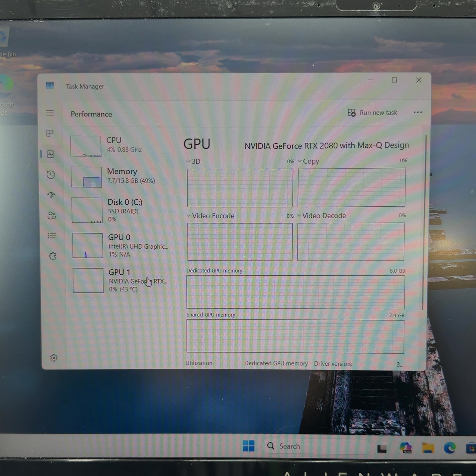The height and width of the screenshot is (476, 476).
Task: Click the Copy utilization graph
Action: point(352,187)
